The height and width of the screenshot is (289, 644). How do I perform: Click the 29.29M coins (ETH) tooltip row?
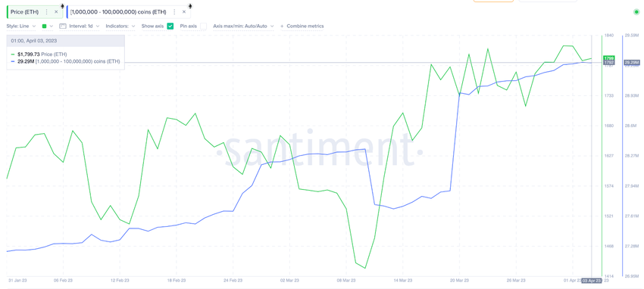[x=65, y=61]
